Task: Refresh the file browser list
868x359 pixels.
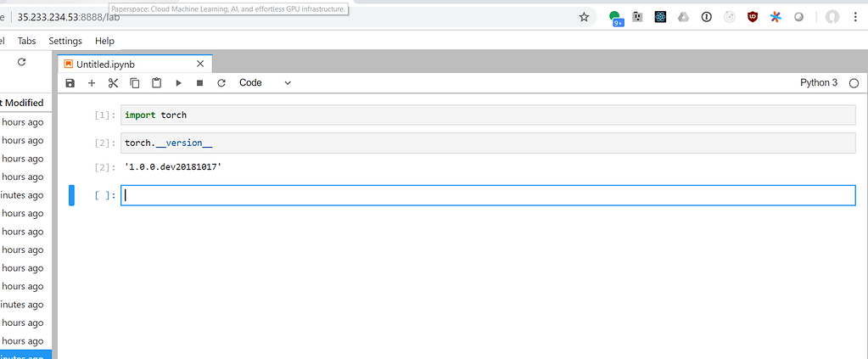Action: [x=22, y=62]
